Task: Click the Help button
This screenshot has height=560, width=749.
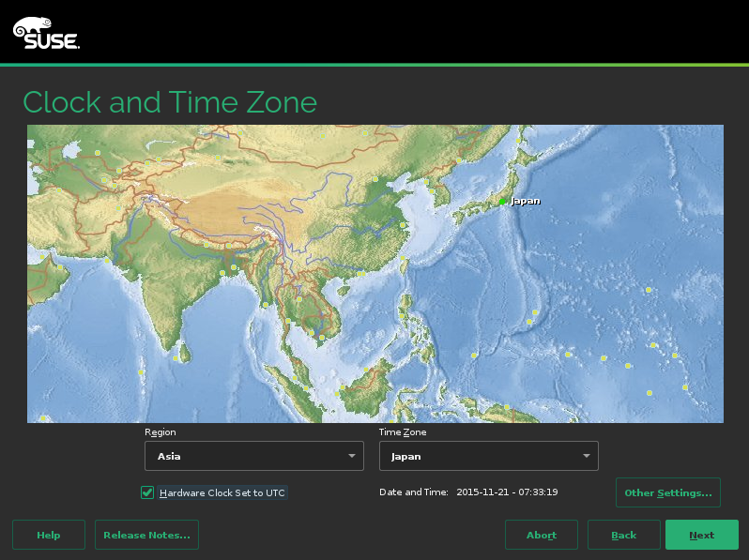Action: click(x=49, y=535)
